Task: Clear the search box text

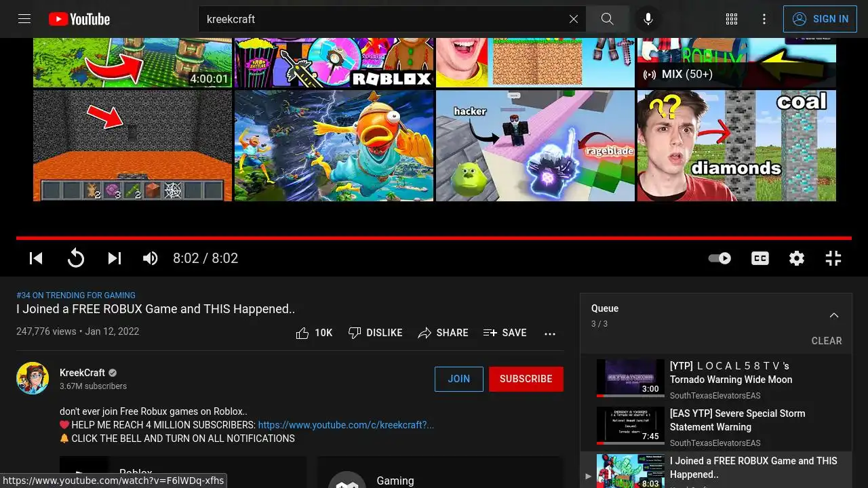Action: pyautogui.click(x=574, y=19)
